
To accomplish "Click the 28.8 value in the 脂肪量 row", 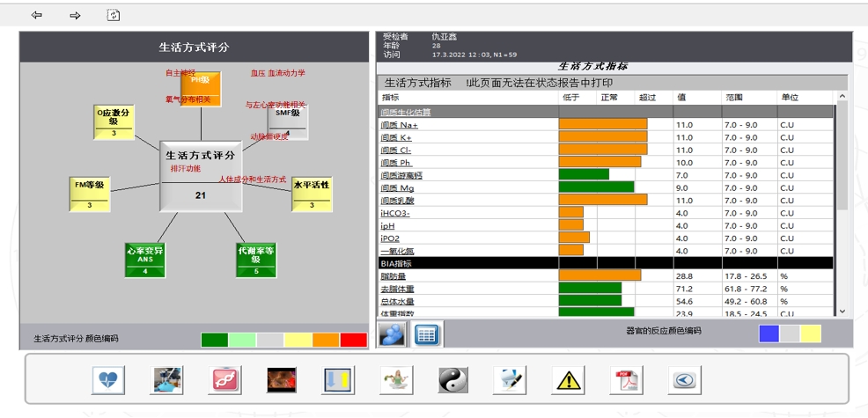I will (684, 276).
